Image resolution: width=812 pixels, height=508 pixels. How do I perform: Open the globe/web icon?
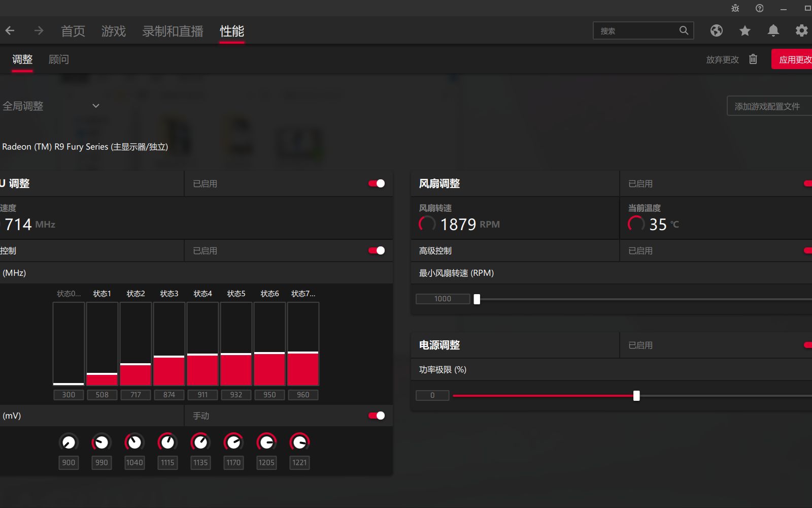point(716,30)
